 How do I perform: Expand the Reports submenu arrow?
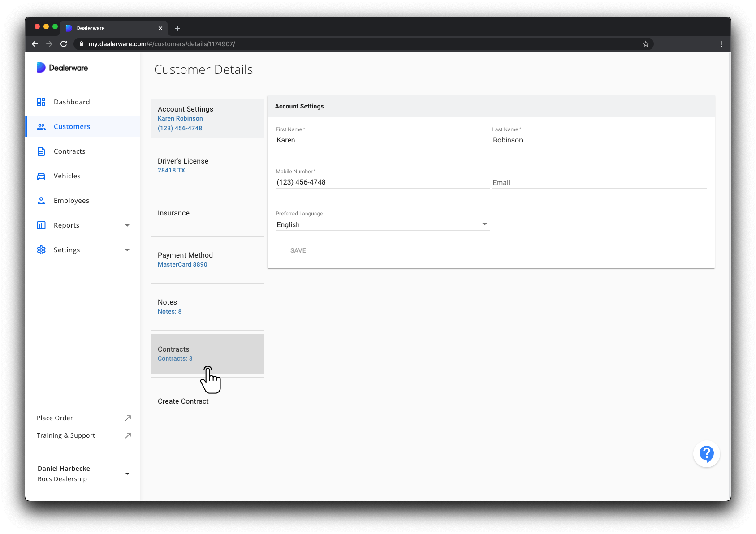click(127, 225)
